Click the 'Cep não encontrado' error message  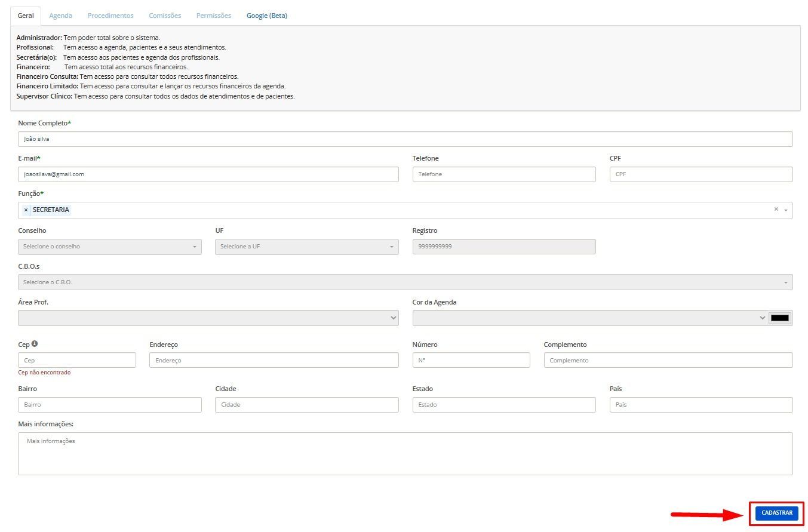[x=44, y=373]
